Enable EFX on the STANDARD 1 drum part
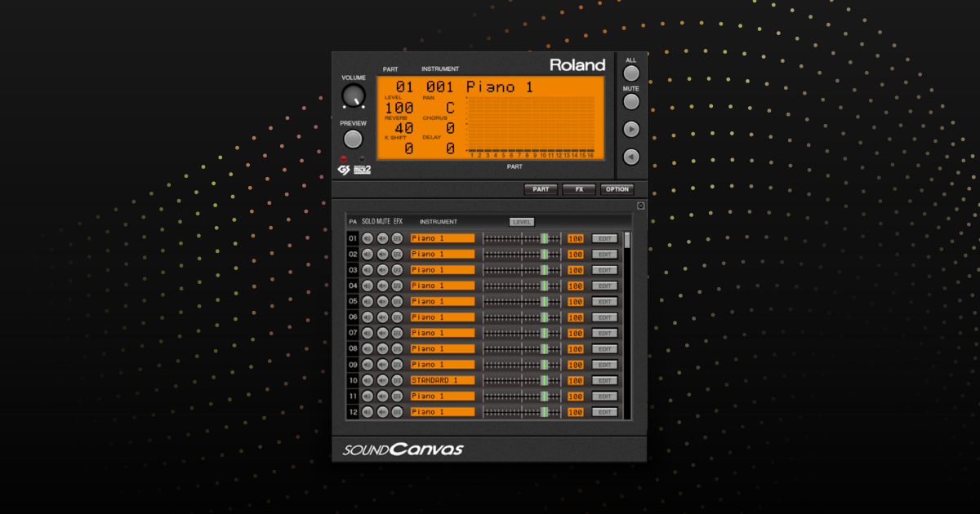The image size is (980, 514). (x=399, y=380)
